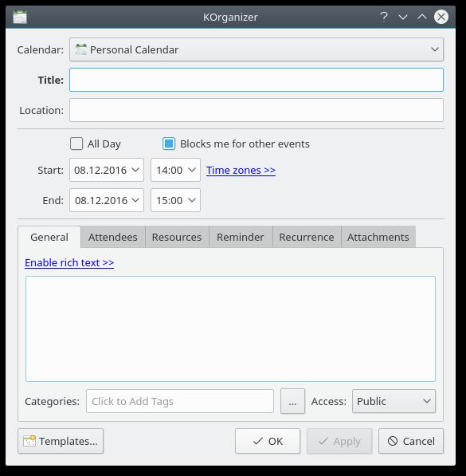466x476 pixels.
Task: Uncheck Blocks me for other events
Action: point(169,144)
